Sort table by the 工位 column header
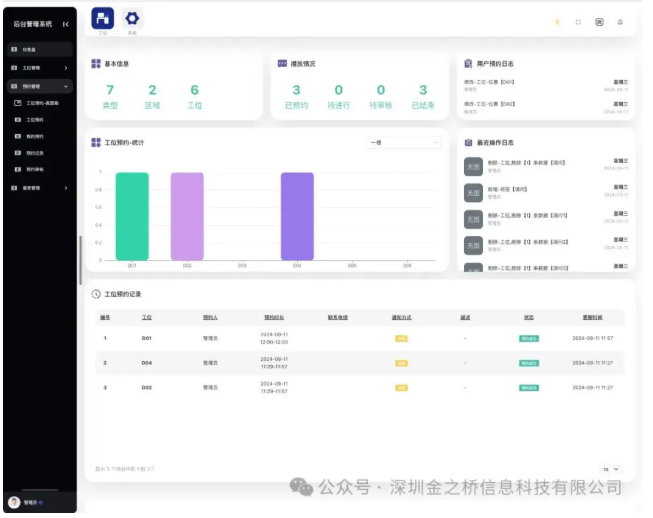The height and width of the screenshot is (518, 653). point(147,318)
